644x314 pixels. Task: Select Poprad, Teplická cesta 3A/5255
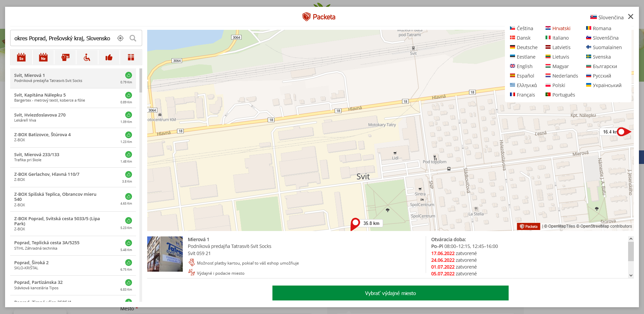click(73, 246)
